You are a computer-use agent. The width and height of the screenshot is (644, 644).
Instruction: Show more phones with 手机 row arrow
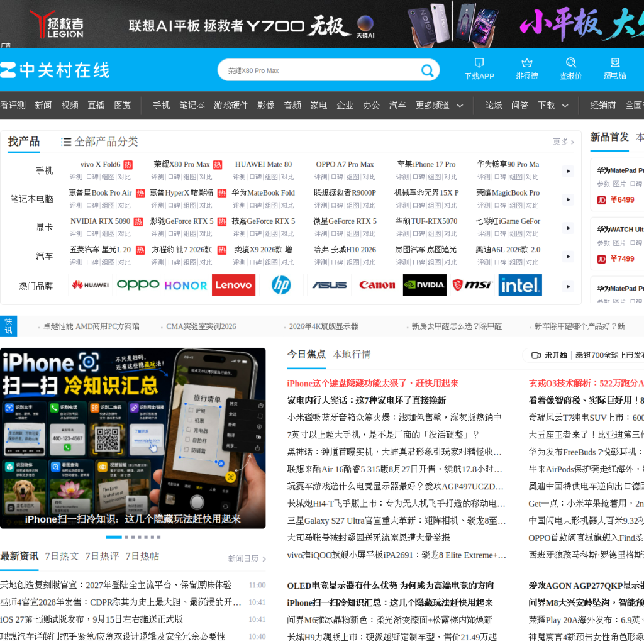(568, 171)
